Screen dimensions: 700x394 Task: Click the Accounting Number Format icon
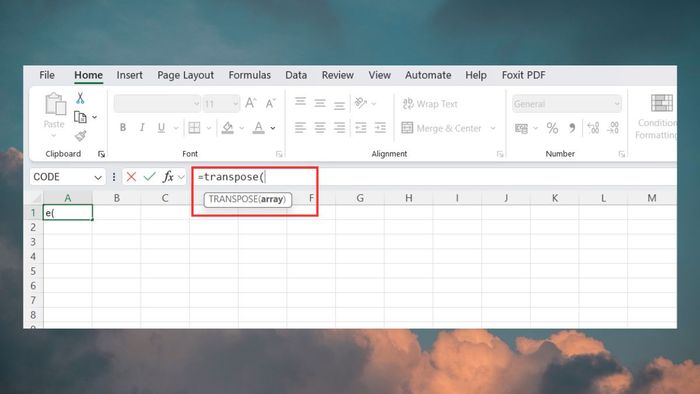tap(521, 129)
